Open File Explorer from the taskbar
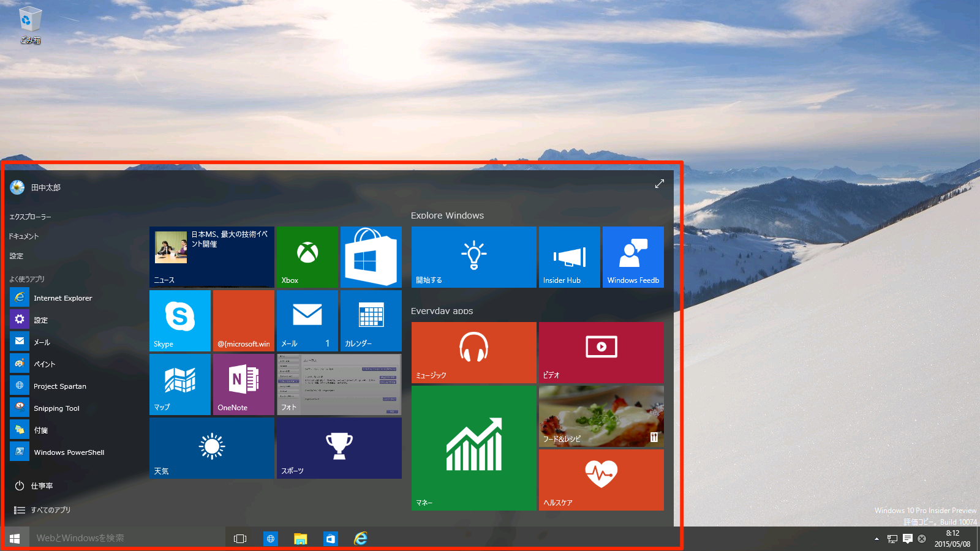980x551 pixels. tap(300, 539)
